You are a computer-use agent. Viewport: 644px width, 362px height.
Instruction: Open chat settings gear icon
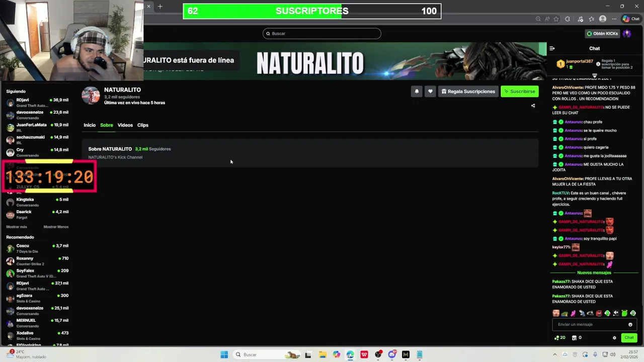(x=614, y=338)
